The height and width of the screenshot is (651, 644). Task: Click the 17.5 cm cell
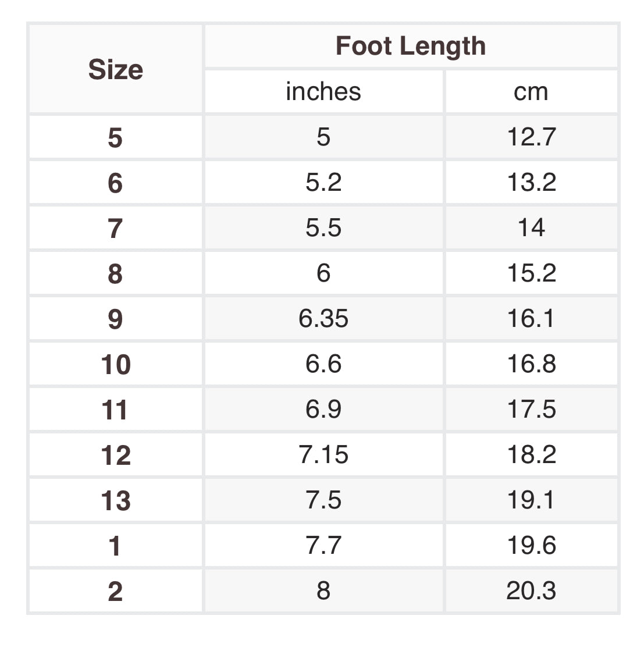pos(531,410)
